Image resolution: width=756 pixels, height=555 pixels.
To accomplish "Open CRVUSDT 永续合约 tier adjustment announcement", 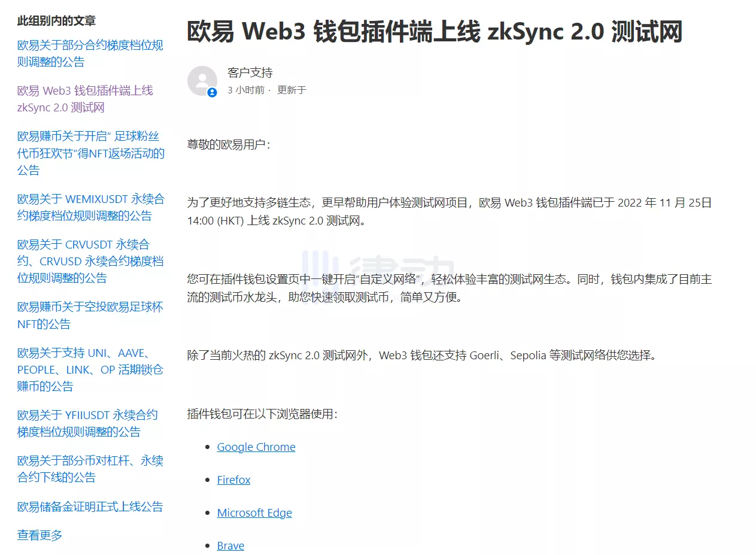I will 90,261.
